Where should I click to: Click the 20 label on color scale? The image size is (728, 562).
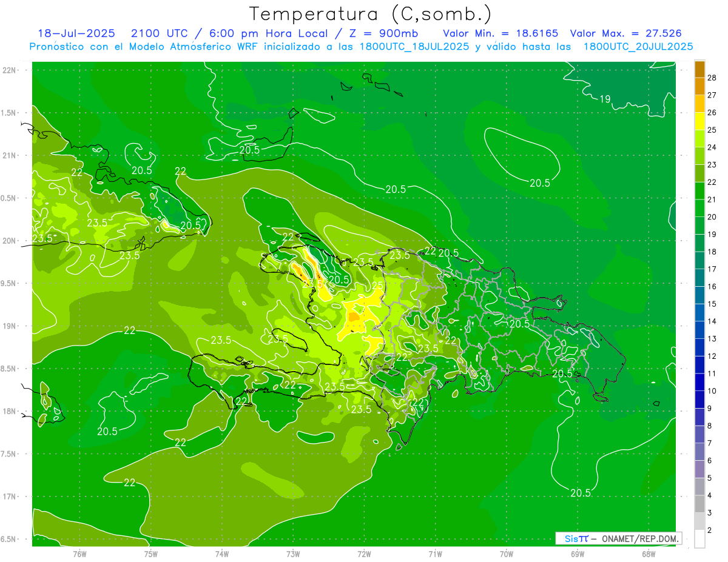[x=712, y=216]
